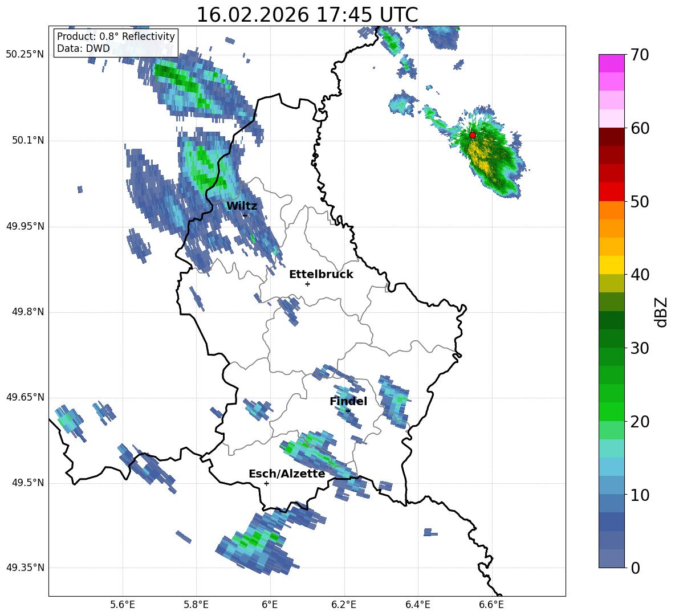This screenshot has width=675, height=616.
Task: Click the 10 tick on the colorbar
Action: [640, 495]
